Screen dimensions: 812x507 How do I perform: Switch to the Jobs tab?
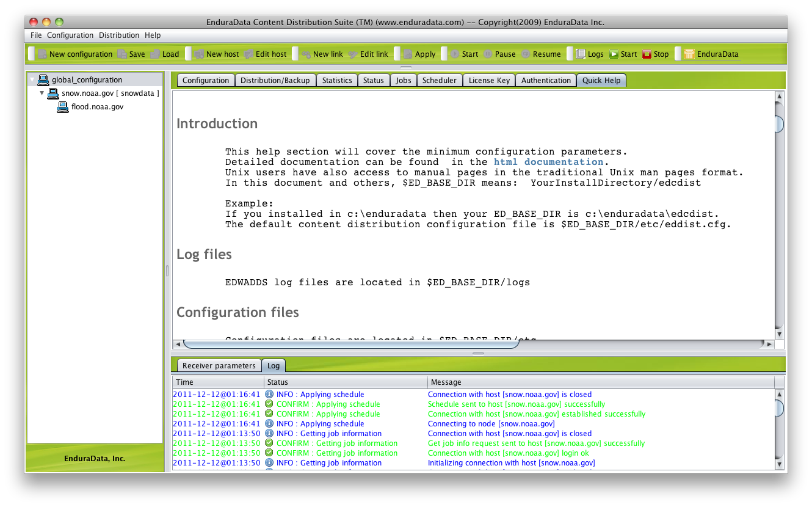[x=404, y=80]
